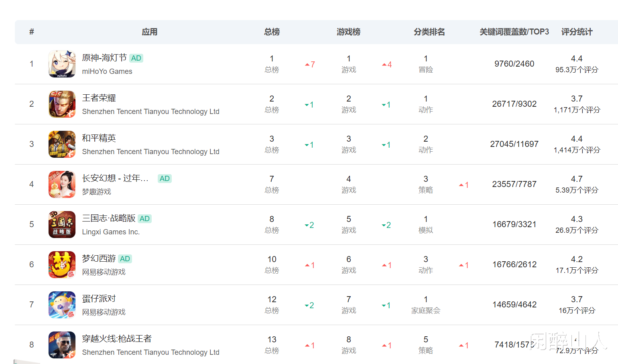Open the 和平精英 app icon

(x=62, y=144)
